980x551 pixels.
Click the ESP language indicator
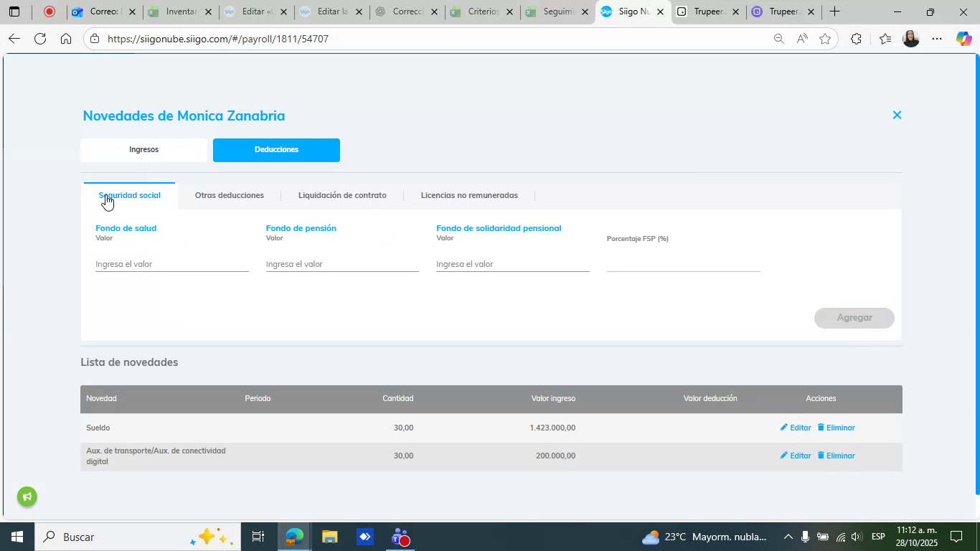point(878,537)
